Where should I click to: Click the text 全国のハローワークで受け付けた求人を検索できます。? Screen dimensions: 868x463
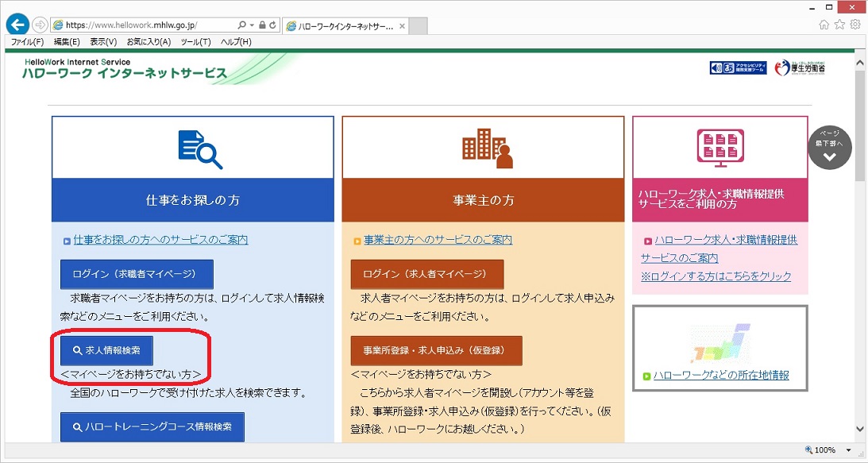[189, 393]
